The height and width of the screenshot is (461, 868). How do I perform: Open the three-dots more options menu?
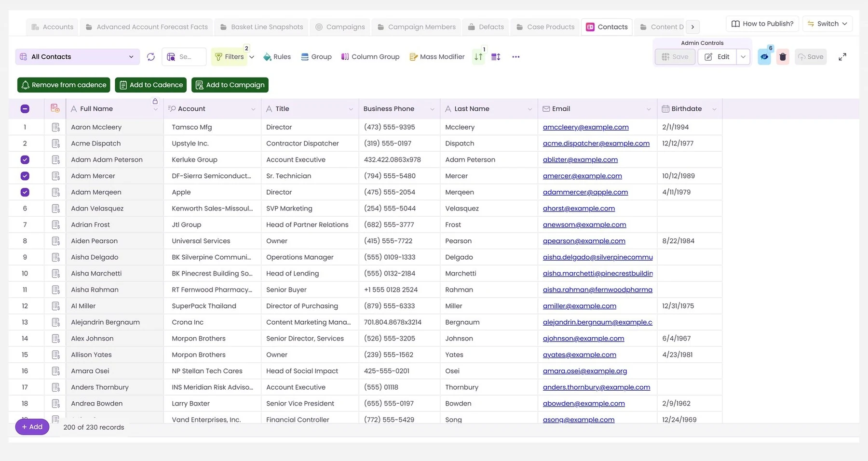[516, 57]
